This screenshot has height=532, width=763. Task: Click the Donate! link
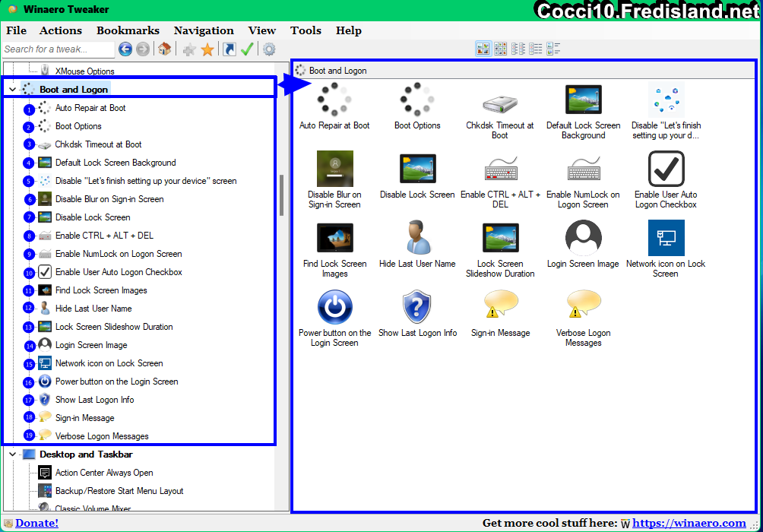(x=36, y=523)
